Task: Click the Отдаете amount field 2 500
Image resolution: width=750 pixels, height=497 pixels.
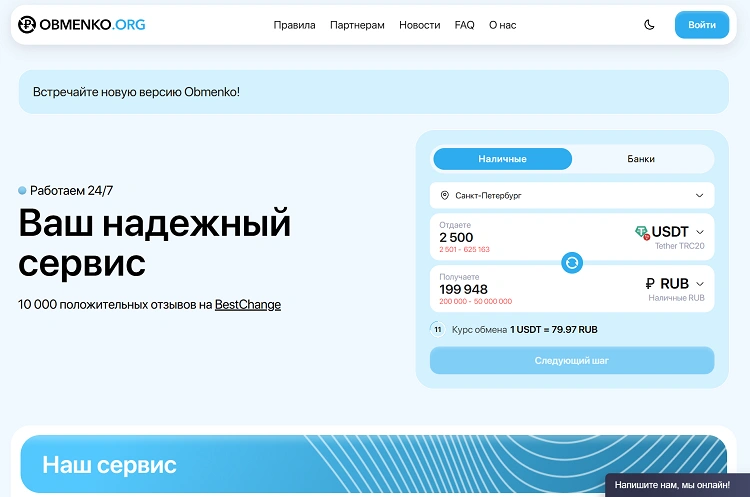Action: [x=456, y=237]
